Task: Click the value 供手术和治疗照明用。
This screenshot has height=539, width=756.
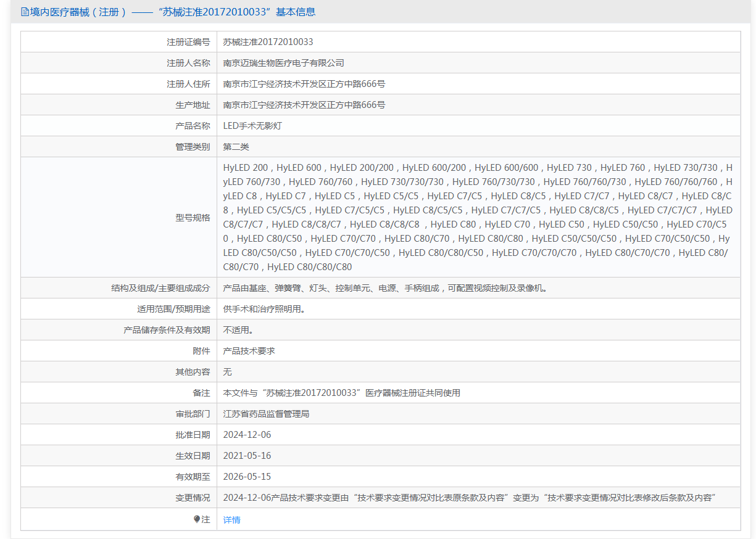Action: [264, 309]
